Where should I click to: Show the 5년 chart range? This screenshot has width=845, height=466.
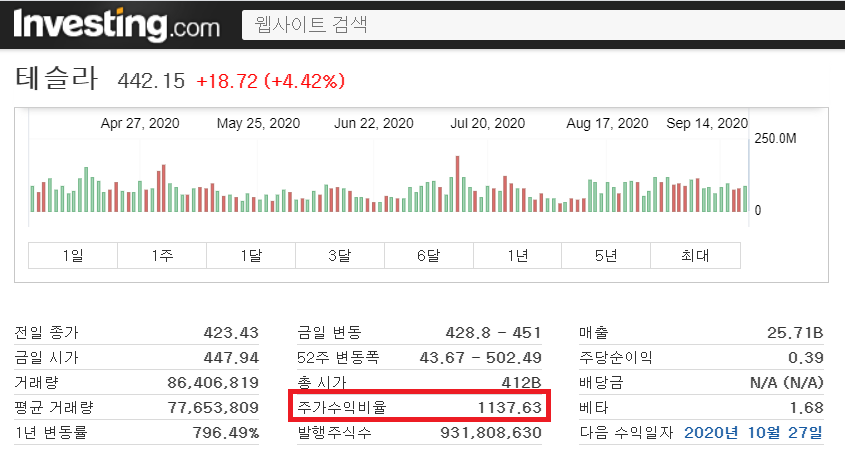(x=606, y=255)
